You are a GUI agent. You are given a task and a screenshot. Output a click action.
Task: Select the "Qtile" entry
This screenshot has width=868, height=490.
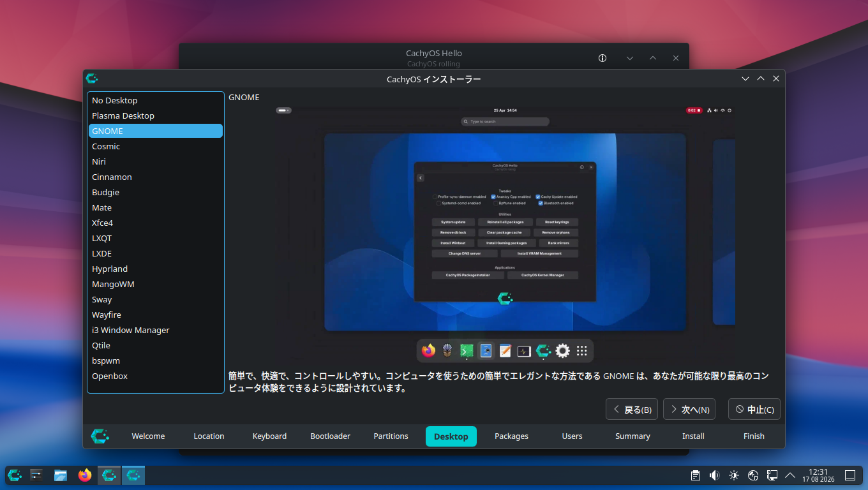click(156, 345)
